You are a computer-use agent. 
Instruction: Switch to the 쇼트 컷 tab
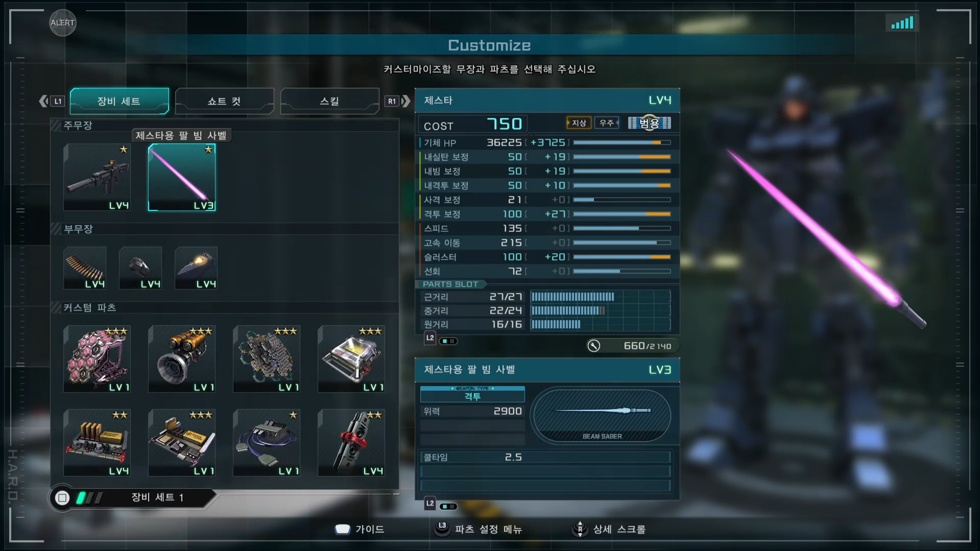pyautogui.click(x=224, y=101)
